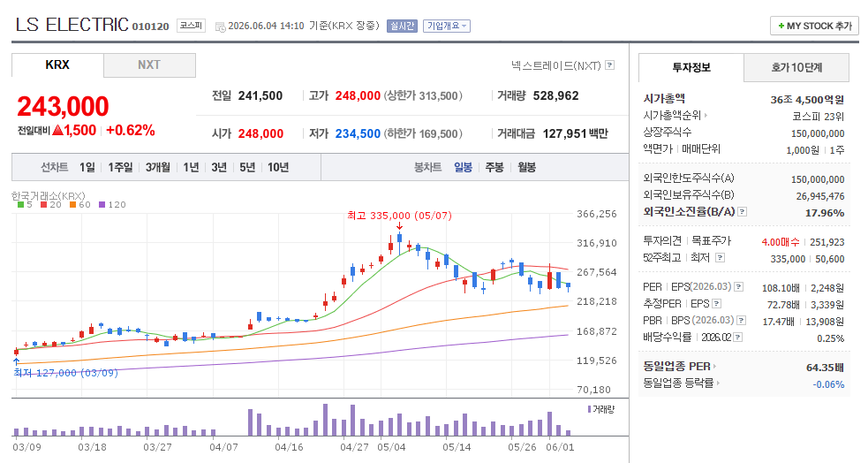This screenshot has width=868, height=463.
Task: Click the -0.06% 동일업종 등락률 value
Action: pos(828,384)
